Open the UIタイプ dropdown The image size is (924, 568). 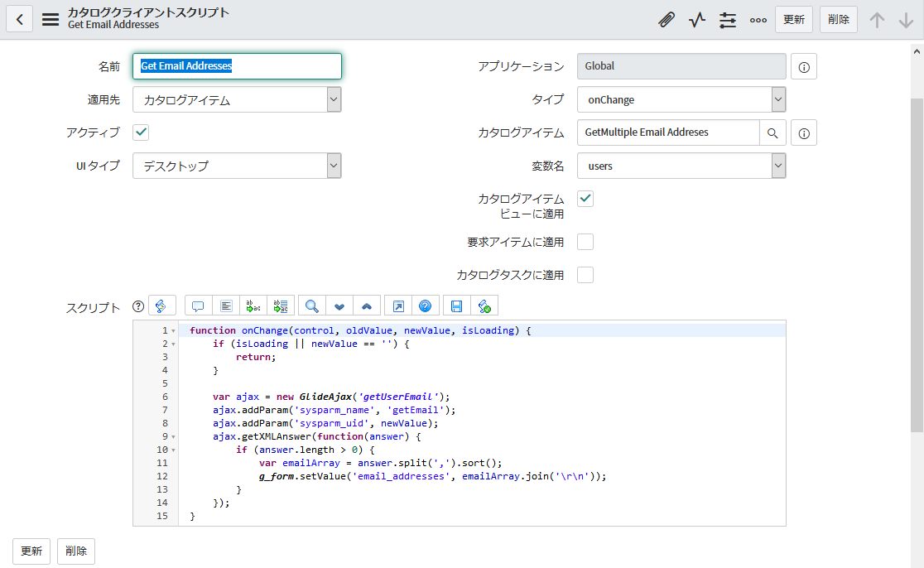coord(333,166)
